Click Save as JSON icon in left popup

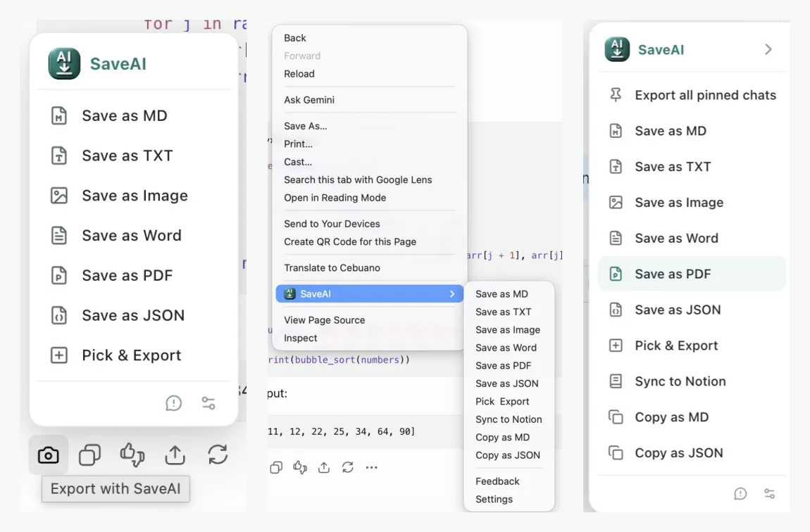[59, 315]
